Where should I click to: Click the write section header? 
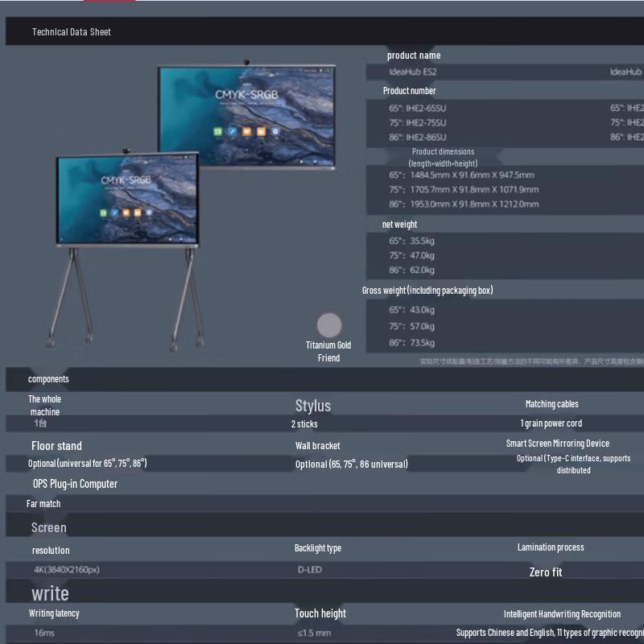click(50, 593)
